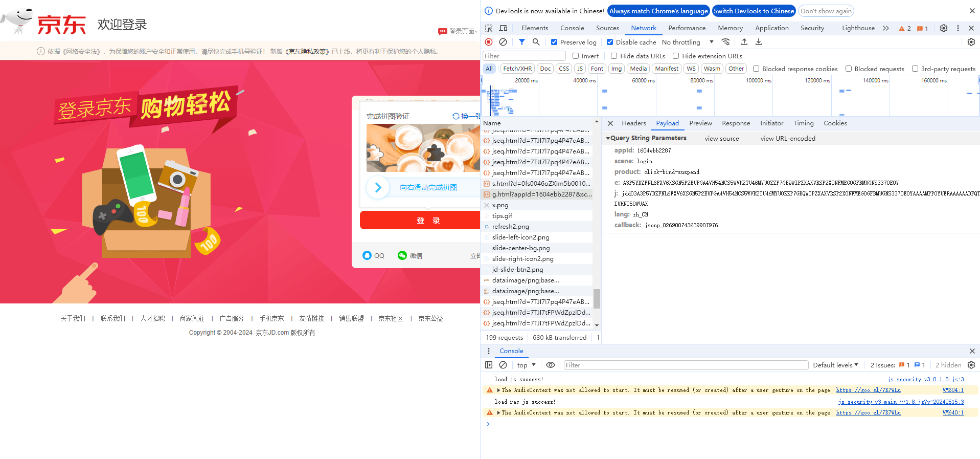
Task: Enable 3rd-party requests checkbox
Action: tap(915, 69)
